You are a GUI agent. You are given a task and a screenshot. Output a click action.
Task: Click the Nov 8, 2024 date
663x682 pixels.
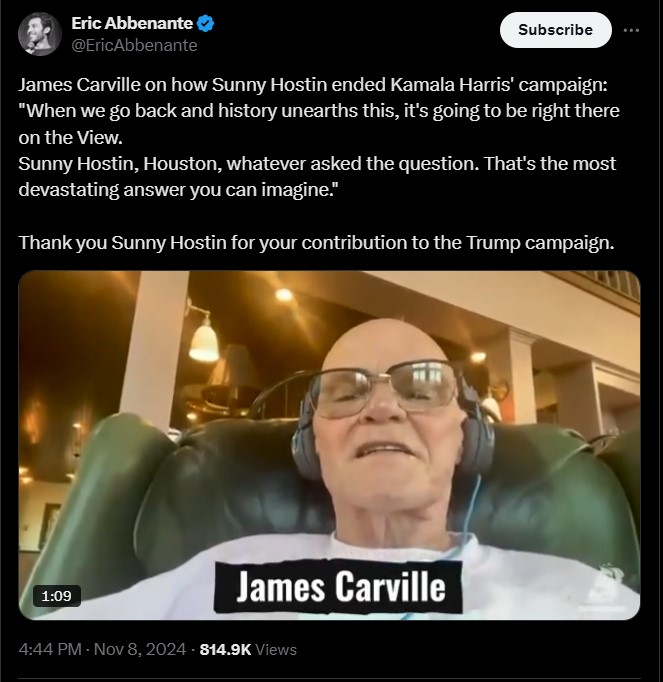[140, 649]
